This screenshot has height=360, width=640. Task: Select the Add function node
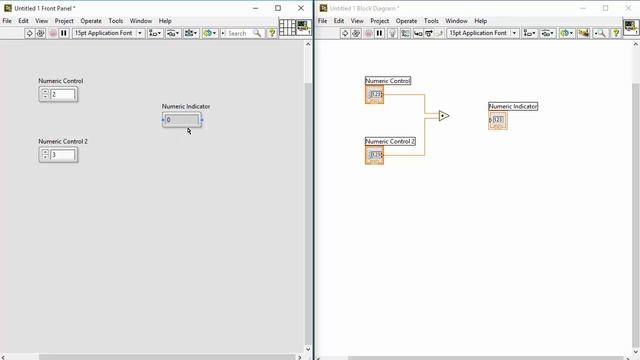(444, 116)
